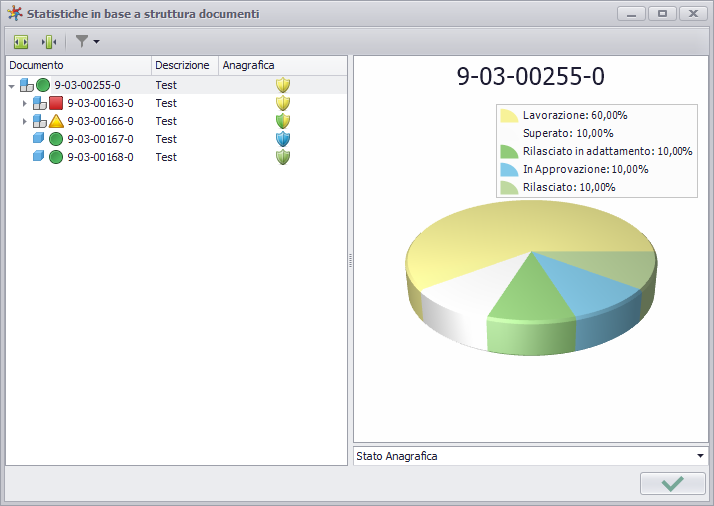Click the blue part cube of 9-03-00168-0
Viewport: 714px width, 506px height.
39,156
